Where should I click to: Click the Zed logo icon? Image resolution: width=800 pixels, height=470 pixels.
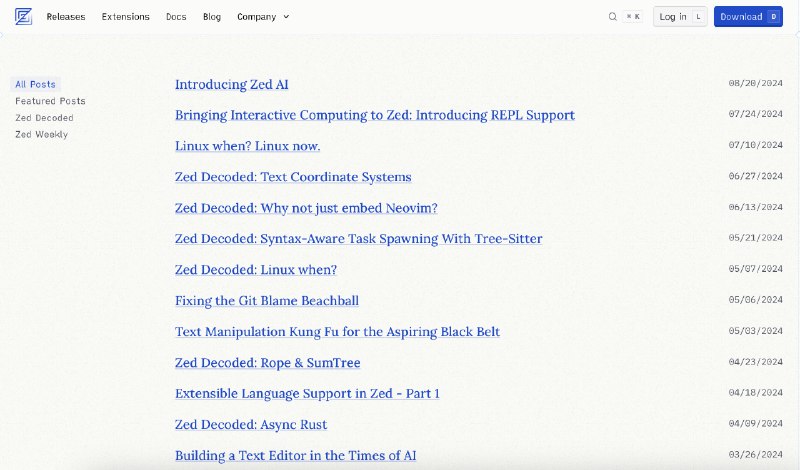tap(23, 17)
